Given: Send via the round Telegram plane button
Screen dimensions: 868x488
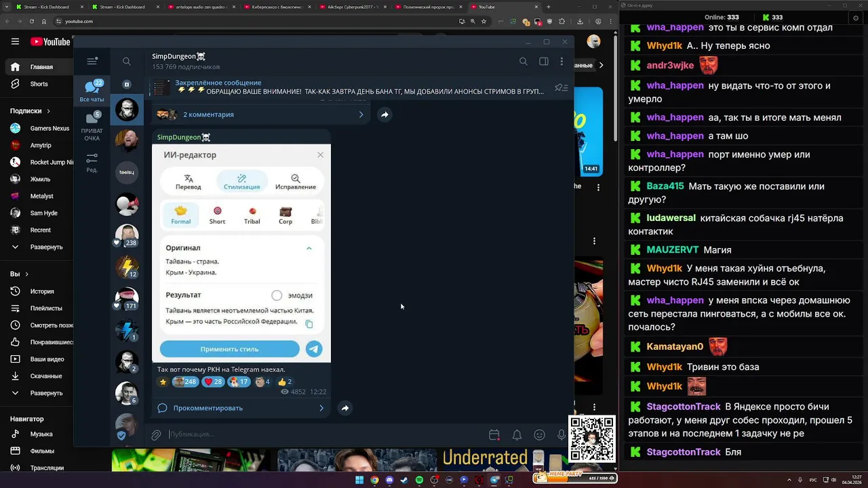Looking at the screenshot, I should click(313, 349).
